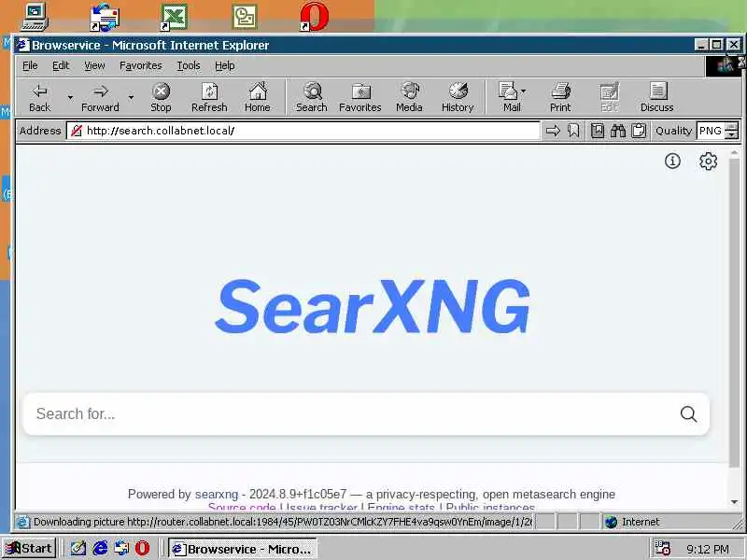Open the View menu
The image size is (747, 560).
click(94, 65)
